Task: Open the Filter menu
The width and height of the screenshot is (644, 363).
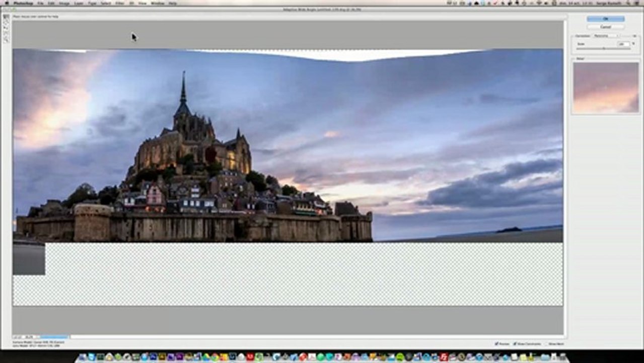Action: (120, 3)
